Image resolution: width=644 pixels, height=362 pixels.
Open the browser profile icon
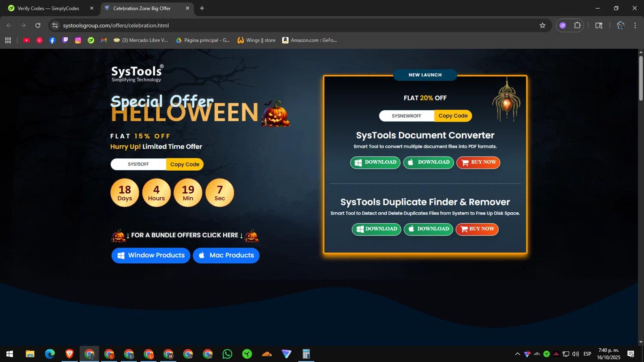tap(620, 25)
